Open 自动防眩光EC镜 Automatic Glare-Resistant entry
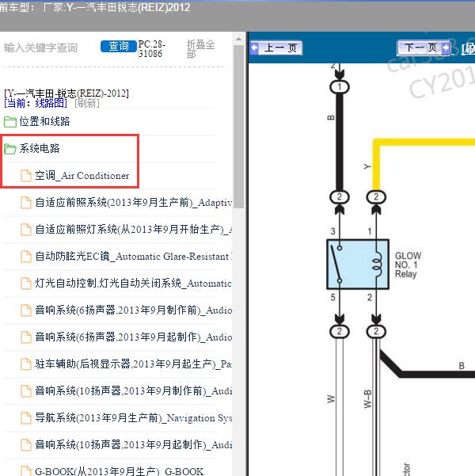This screenshot has width=475, height=476. pos(134,256)
